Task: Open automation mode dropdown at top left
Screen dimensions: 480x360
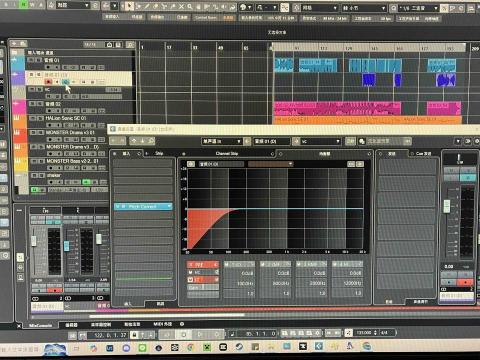Action: [73, 5]
